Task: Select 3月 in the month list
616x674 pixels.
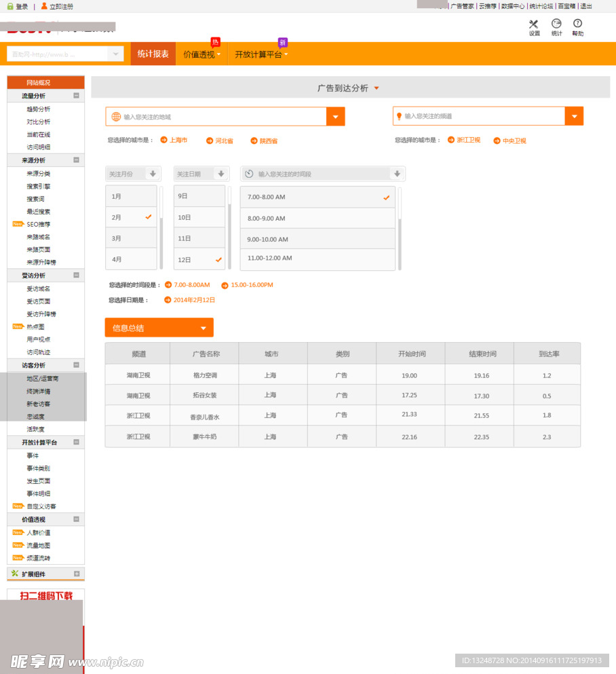Action: pyautogui.click(x=131, y=238)
